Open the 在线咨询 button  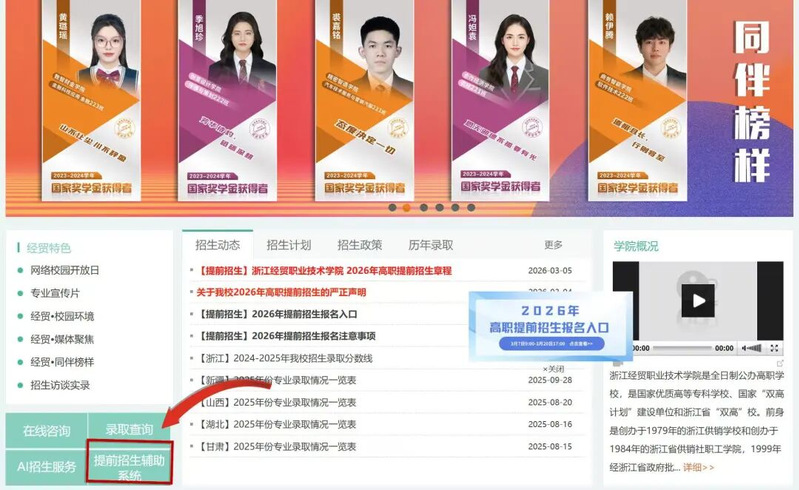click(x=47, y=431)
